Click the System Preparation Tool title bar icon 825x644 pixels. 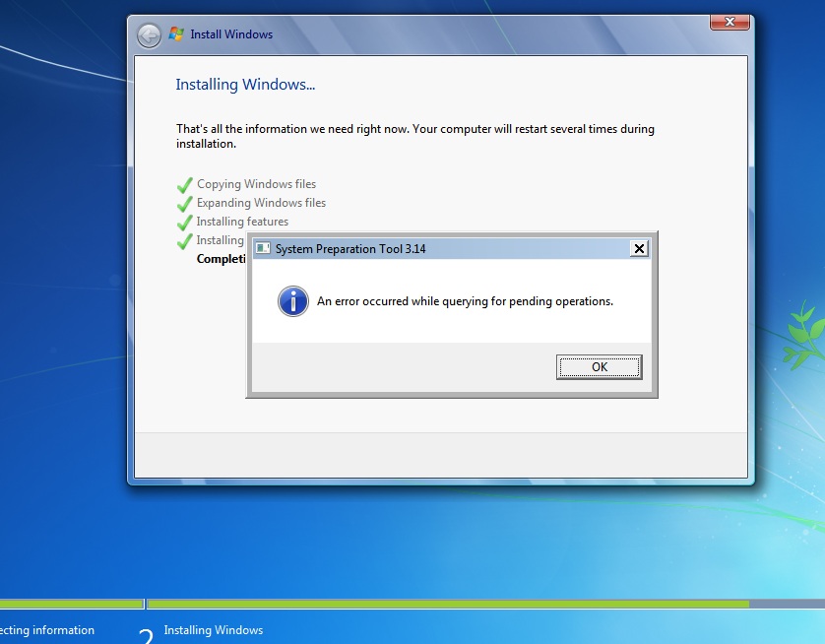263,248
